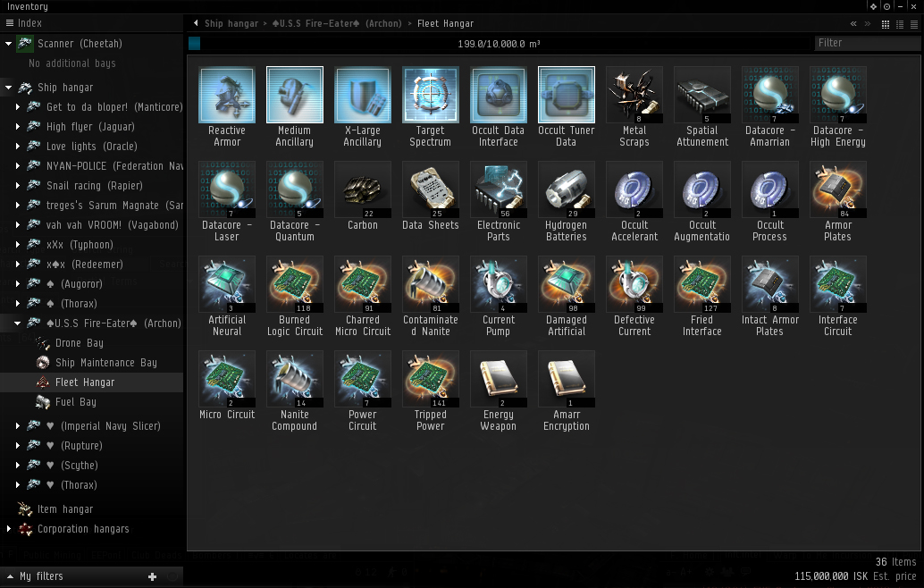Select the Energy Weapon skillbook
The height and width of the screenshot is (588, 924).
coord(499,380)
